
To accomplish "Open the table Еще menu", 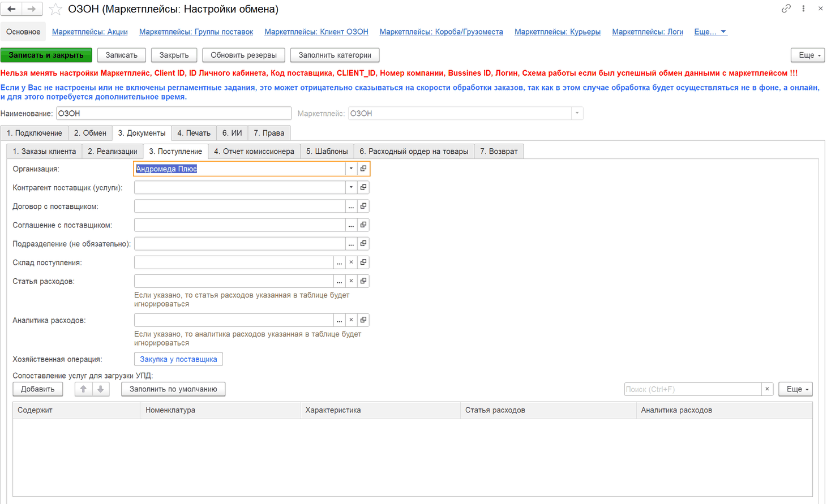I will point(795,389).
